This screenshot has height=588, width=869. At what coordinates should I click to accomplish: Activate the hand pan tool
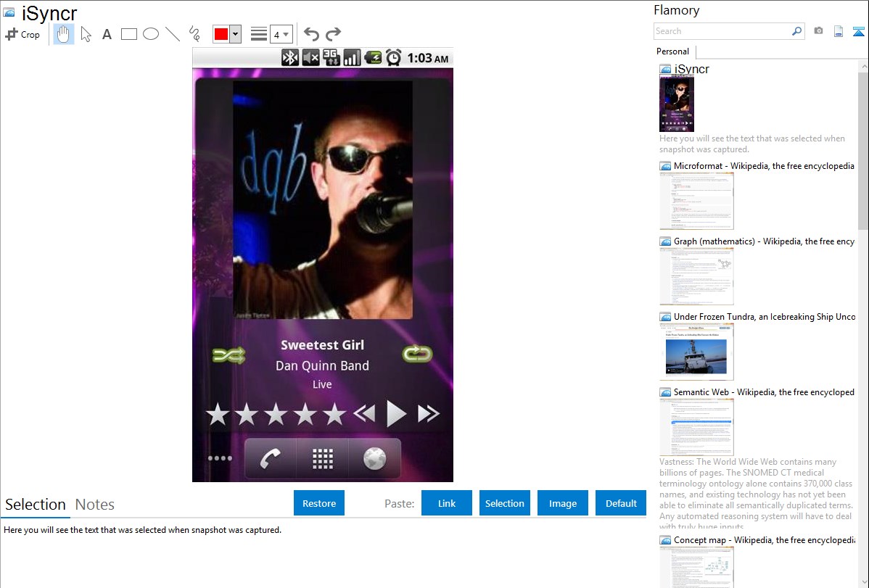[x=63, y=34]
